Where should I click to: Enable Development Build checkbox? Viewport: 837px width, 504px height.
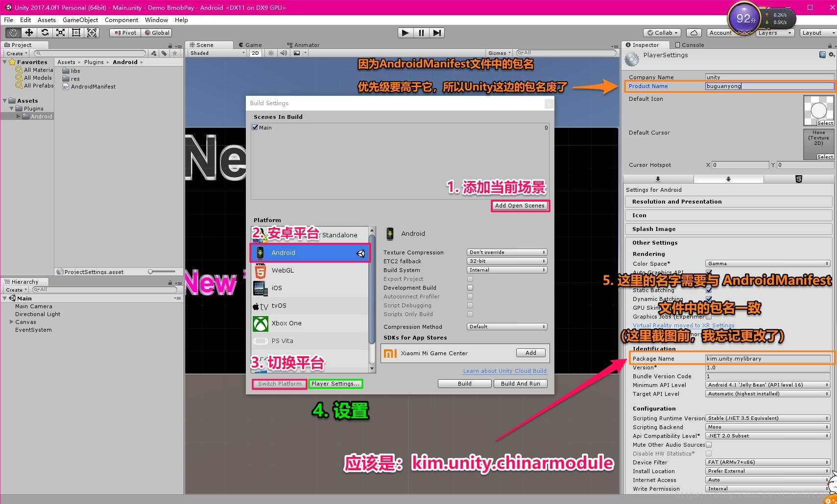470,288
